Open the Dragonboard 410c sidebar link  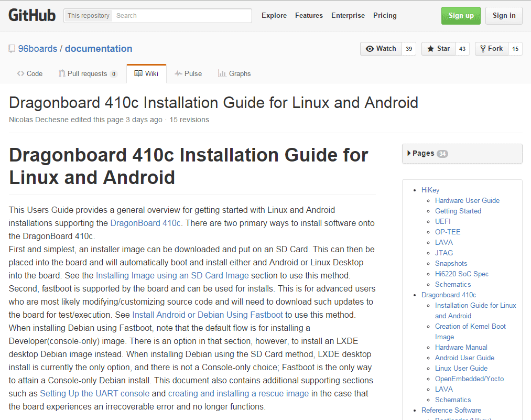tap(449, 295)
